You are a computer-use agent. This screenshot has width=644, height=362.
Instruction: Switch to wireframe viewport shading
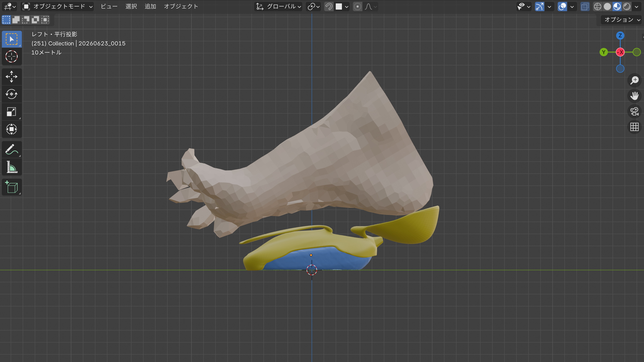pos(598,6)
